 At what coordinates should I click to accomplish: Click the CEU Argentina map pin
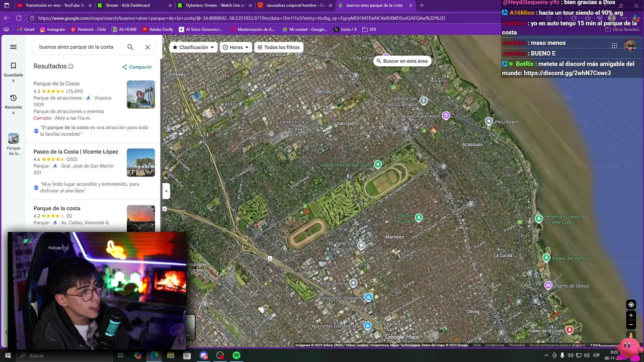click(354, 283)
